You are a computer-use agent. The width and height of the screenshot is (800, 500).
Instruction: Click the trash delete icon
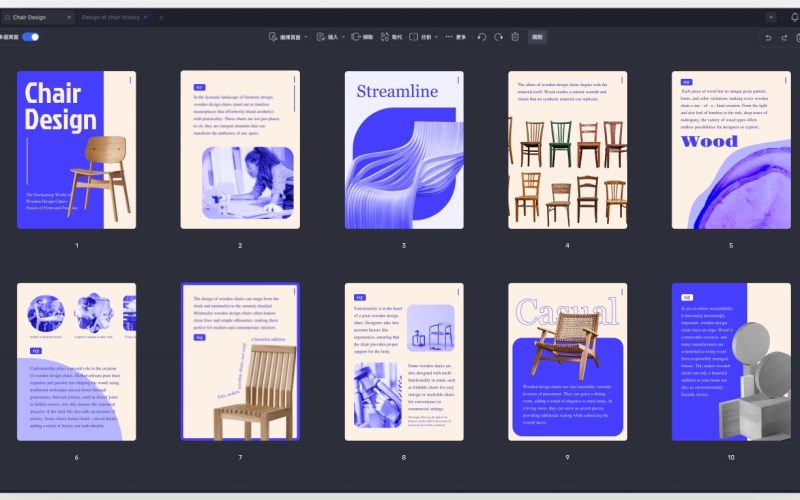point(515,37)
